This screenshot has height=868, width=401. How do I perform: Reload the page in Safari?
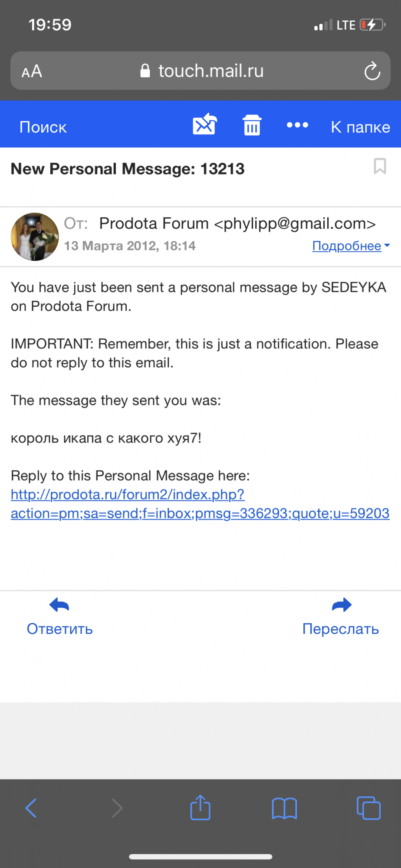click(372, 71)
